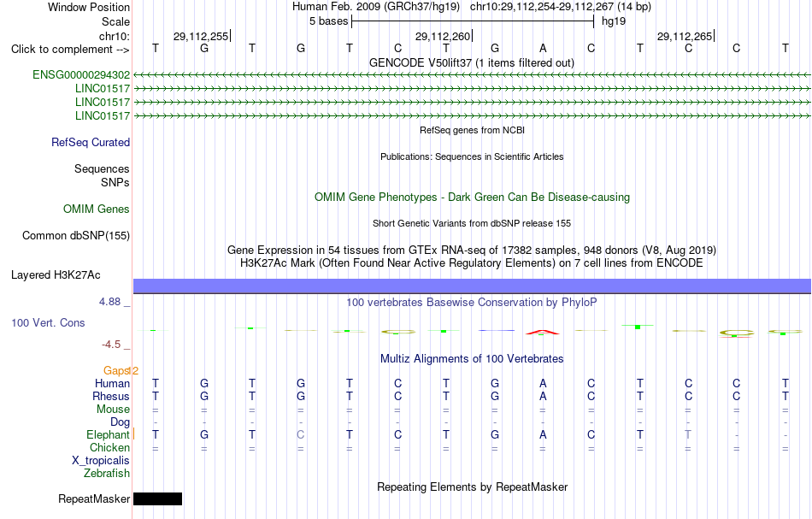This screenshot has width=812, height=519.
Task: Click 'Multiz Alignments of 100 Vertebrates' title
Action: click(472, 359)
